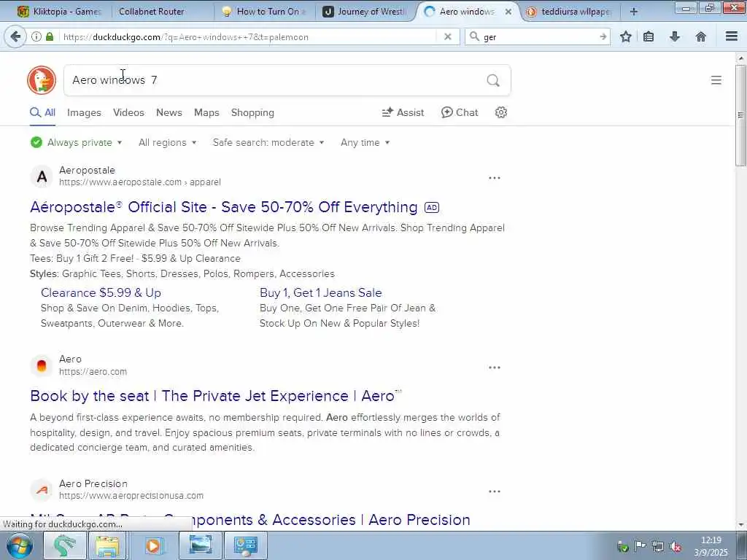747x560 pixels.
Task: Open Safe search: moderate dropdown
Action: click(268, 142)
